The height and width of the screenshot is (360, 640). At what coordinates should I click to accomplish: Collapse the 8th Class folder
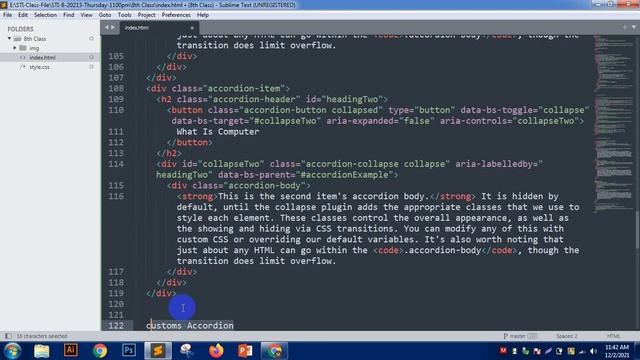pyautogui.click(x=9, y=39)
